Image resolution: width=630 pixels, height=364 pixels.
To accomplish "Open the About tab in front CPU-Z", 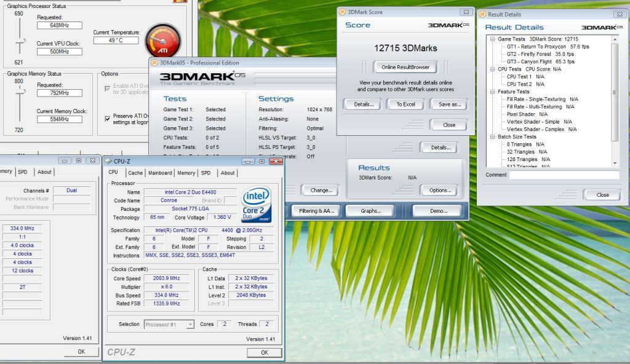I will pyautogui.click(x=228, y=173).
